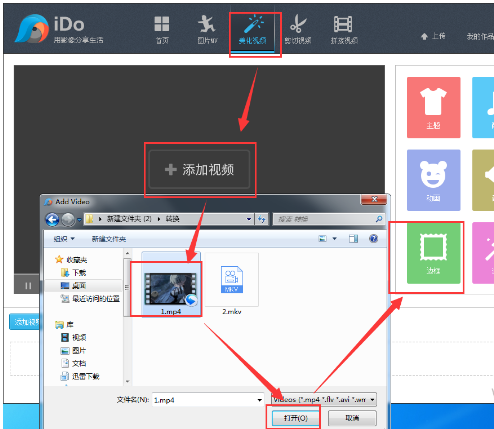This screenshot has width=494, height=429.
Task: Toggle the preview pane icon
Action: [x=353, y=238]
